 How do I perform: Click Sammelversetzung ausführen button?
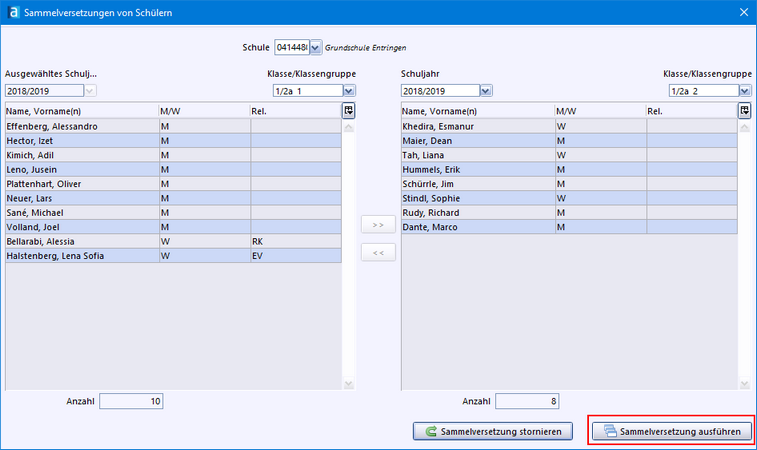(671, 432)
